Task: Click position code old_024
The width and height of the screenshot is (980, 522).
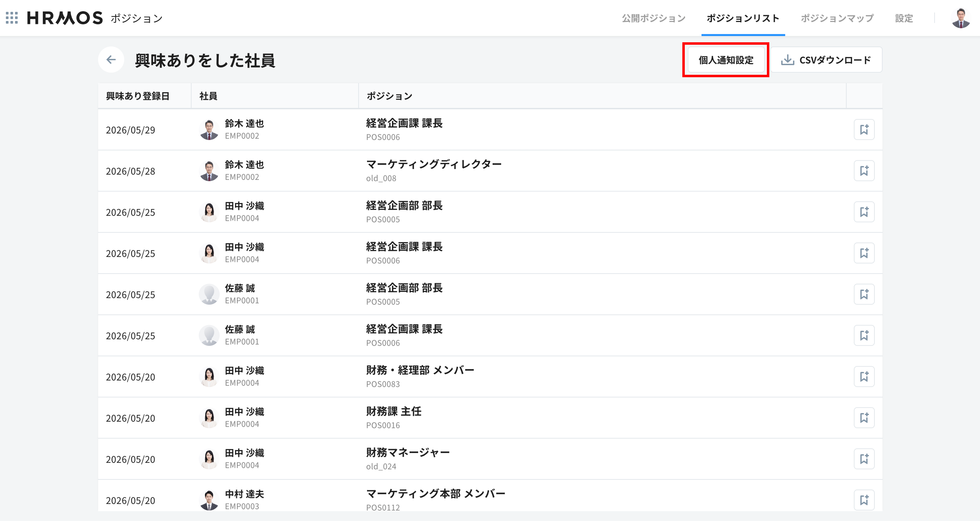Action: [x=381, y=467]
